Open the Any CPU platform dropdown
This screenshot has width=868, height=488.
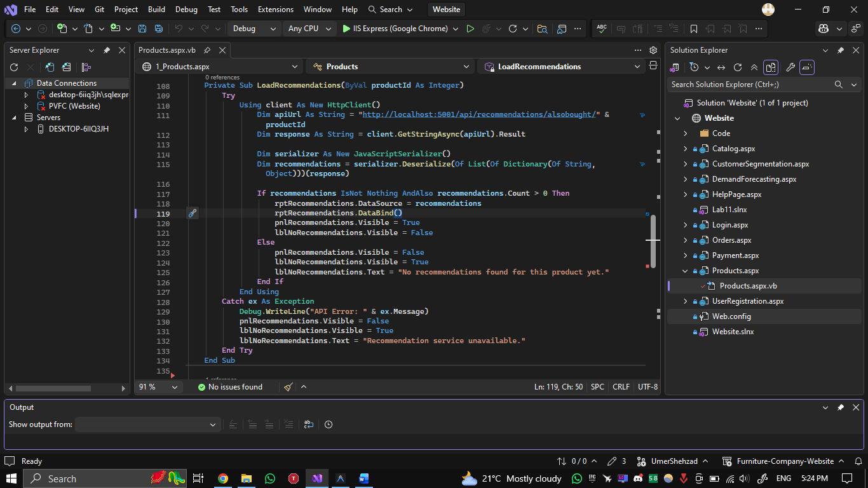click(309, 29)
